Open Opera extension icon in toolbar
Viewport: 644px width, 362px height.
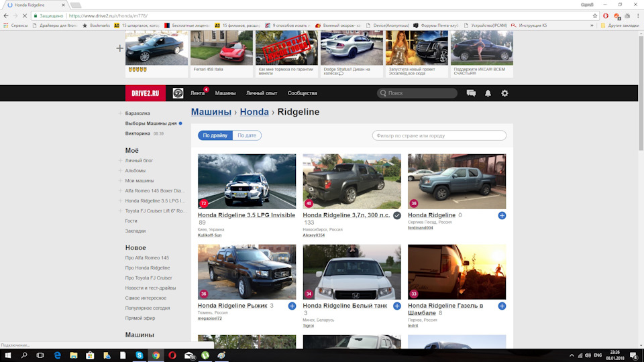(606, 15)
